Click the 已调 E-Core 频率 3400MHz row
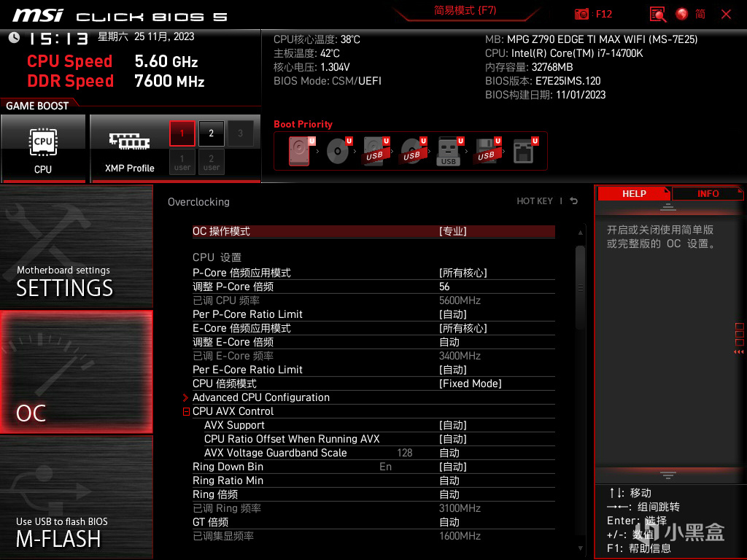Screen dimensions: 747x560 pyautogui.click(x=373, y=356)
